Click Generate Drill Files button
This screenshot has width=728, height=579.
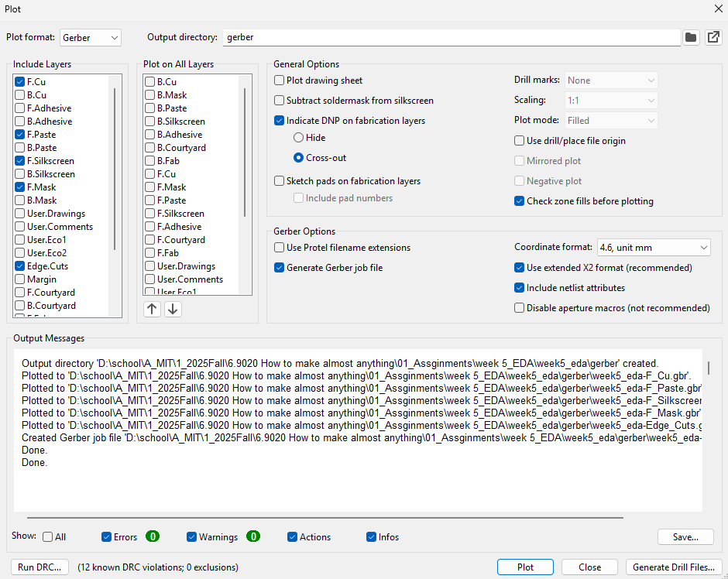[x=673, y=567]
